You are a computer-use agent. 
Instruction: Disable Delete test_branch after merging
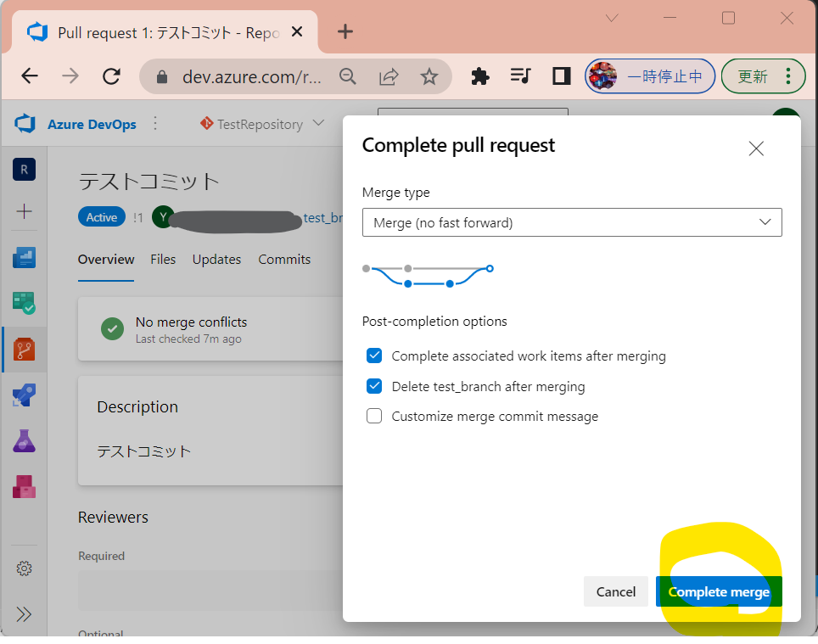pyautogui.click(x=374, y=385)
